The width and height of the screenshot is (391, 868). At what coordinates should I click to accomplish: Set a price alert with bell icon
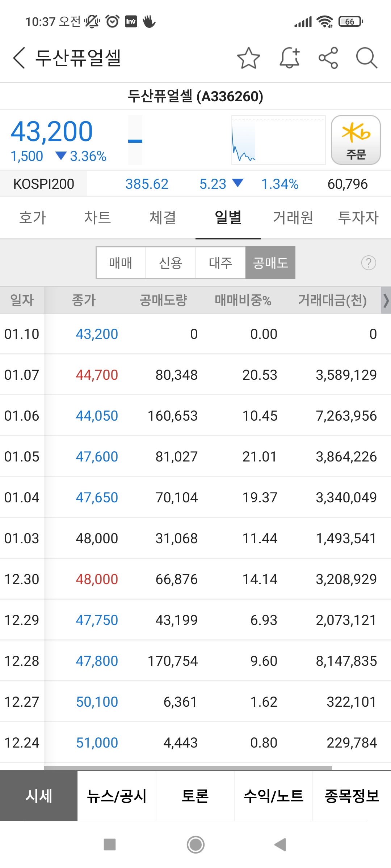tap(290, 58)
